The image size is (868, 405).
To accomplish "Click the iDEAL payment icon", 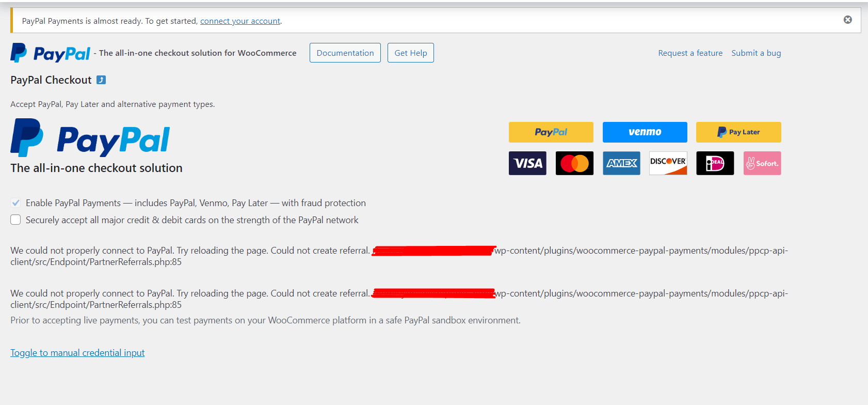I will pyautogui.click(x=715, y=163).
